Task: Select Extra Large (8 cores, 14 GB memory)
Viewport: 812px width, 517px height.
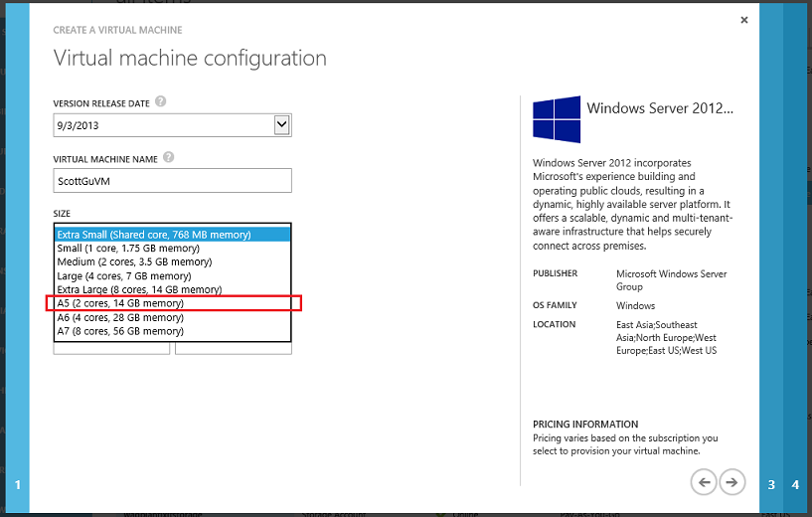Action: [x=173, y=289]
